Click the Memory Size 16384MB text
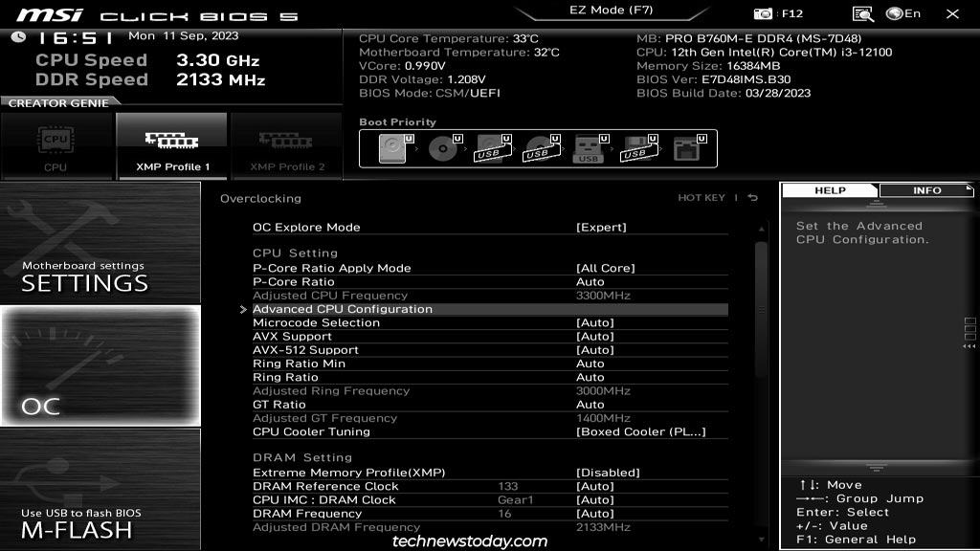The image size is (980, 551). (708, 66)
